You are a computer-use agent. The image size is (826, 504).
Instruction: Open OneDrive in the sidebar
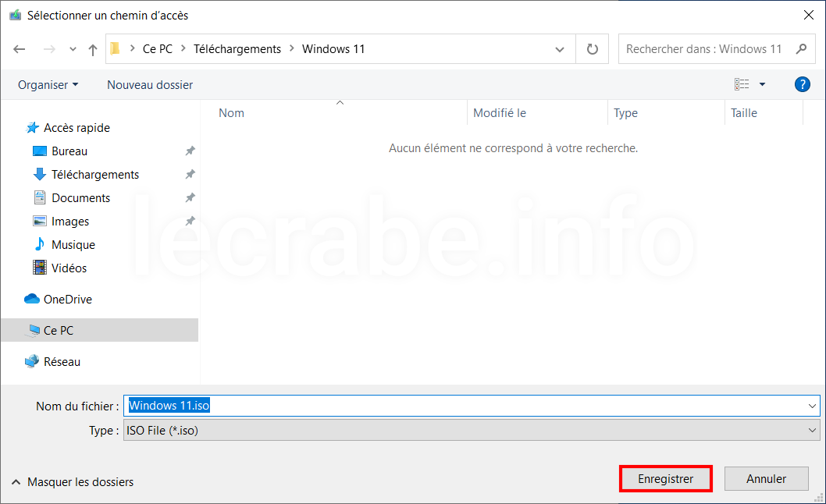[67, 299]
